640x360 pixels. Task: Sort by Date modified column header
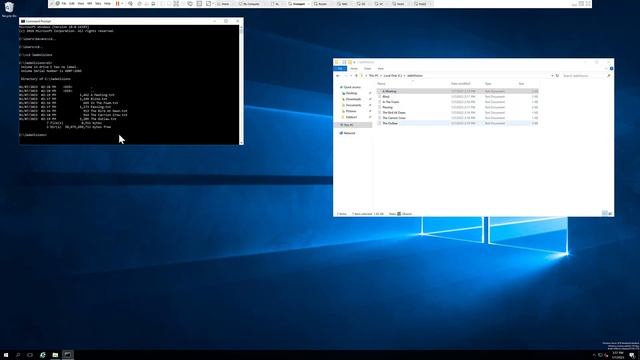(x=461, y=84)
